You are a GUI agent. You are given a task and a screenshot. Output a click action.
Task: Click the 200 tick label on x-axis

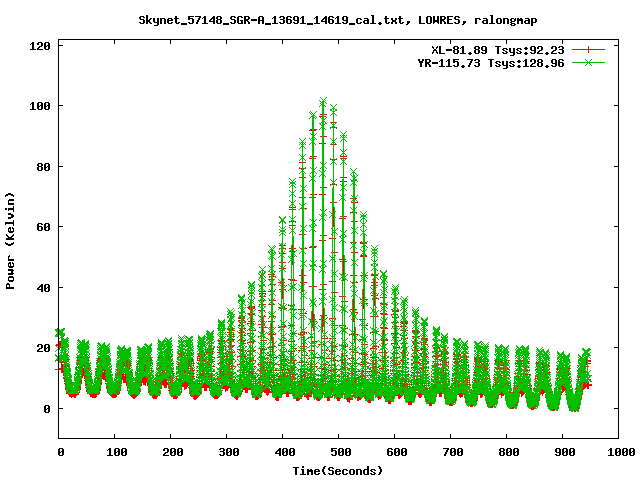(171, 452)
